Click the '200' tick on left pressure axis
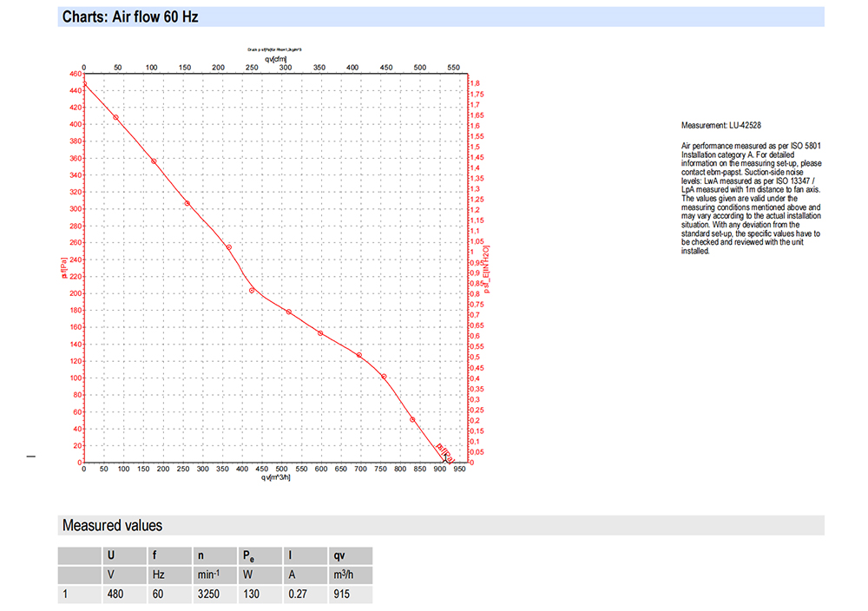Image resolution: width=868 pixels, height=611 pixels. 76,293
